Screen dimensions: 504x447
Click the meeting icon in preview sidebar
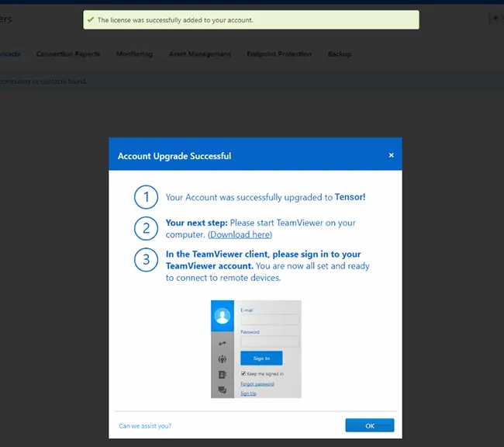point(222,359)
